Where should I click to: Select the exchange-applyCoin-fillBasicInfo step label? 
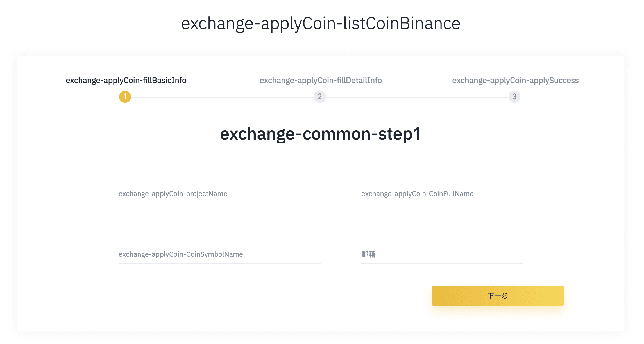coord(126,81)
